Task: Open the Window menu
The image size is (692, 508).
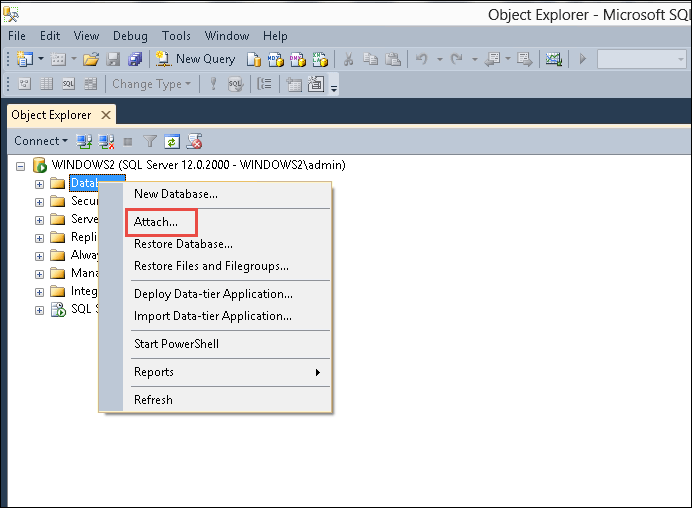Action: [x=227, y=36]
